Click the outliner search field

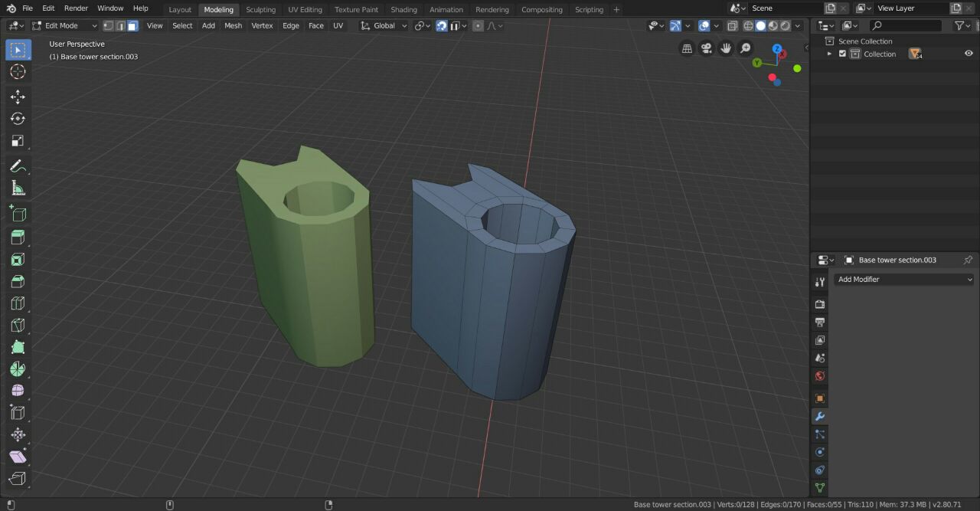tap(906, 25)
